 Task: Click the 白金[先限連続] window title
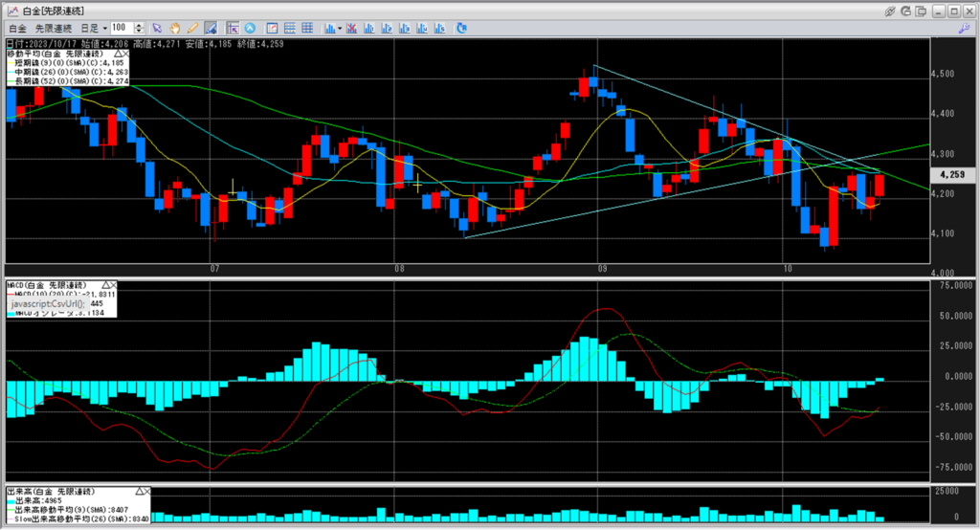(54, 11)
